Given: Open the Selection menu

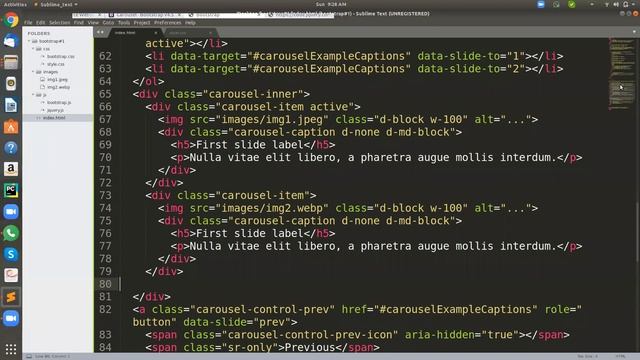Looking at the screenshot, I should (60, 22).
